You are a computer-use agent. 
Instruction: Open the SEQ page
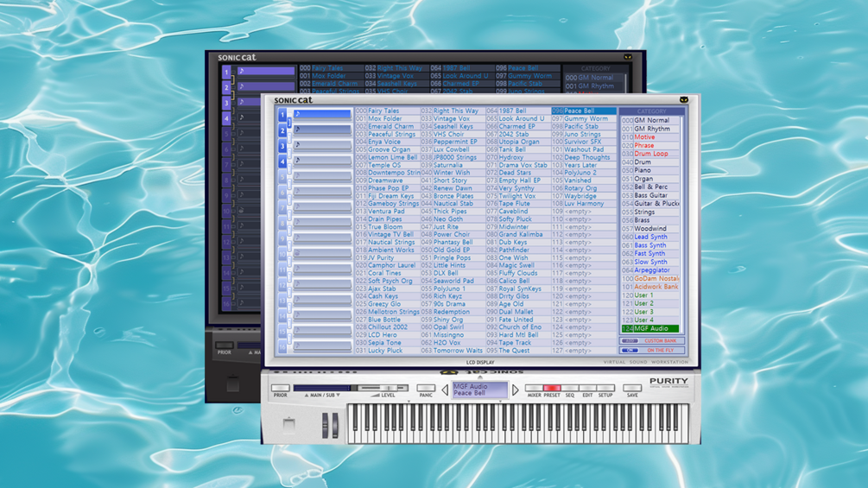(570, 388)
